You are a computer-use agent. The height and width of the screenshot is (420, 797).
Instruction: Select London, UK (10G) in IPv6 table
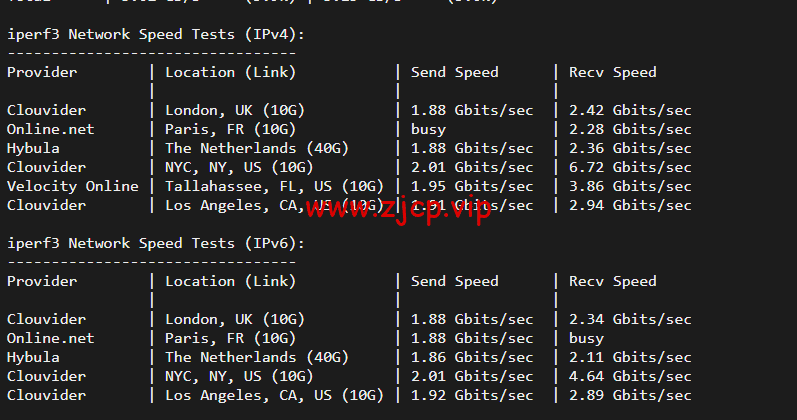235,319
